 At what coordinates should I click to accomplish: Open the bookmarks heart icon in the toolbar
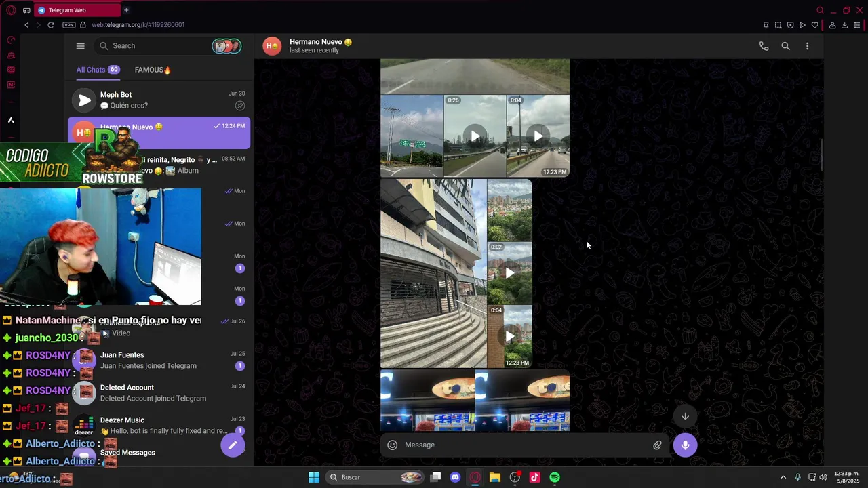pyautogui.click(x=814, y=25)
